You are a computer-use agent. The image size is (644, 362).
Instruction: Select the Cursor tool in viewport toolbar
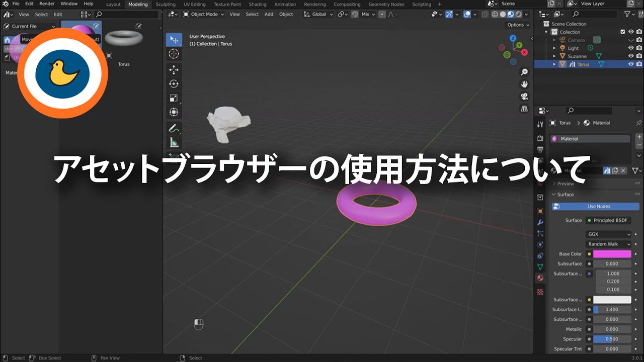pyautogui.click(x=174, y=54)
